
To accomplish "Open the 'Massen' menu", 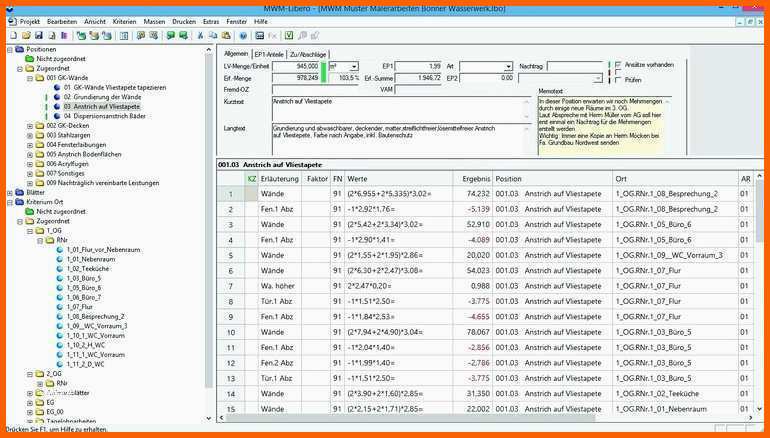I will (154, 22).
